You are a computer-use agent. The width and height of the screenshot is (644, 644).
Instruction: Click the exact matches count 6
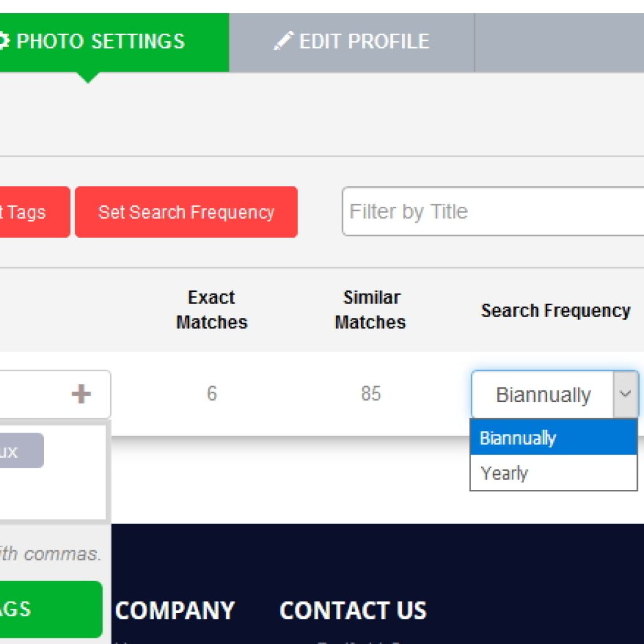tap(212, 394)
